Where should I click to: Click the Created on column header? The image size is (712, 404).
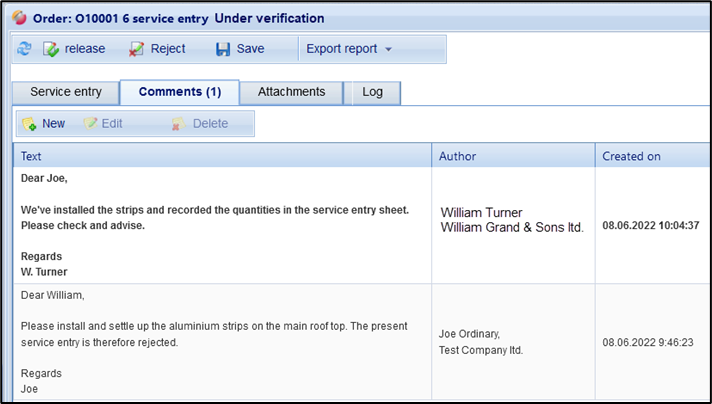coord(650,156)
